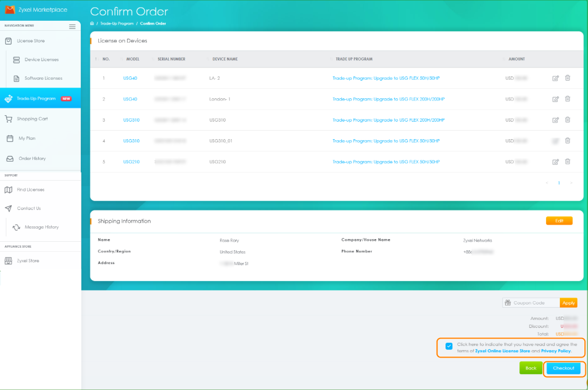Image resolution: width=588 pixels, height=390 pixels.
Task: Click the Order History inbox icon
Action: pyautogui.click(x=10, y=158)
